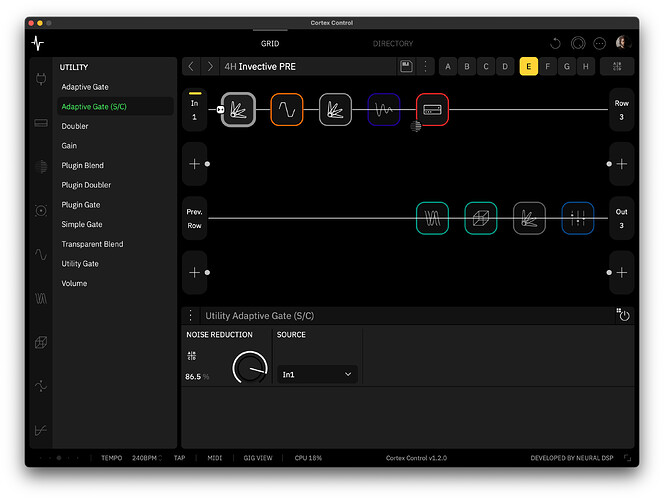Save the preset with the floppy icon

coord(406,66)
